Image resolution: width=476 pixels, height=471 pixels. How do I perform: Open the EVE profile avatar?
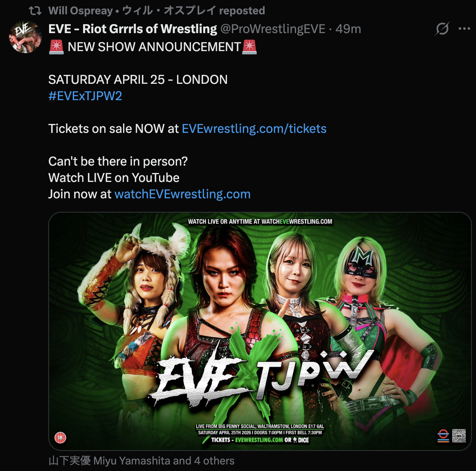25,37
